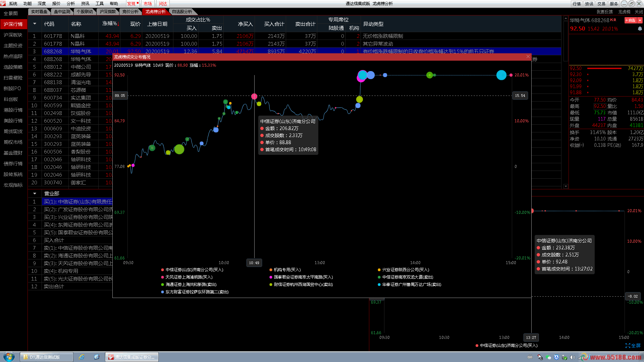Viewport: 644px width, 362px height.
Task: Click the keyboard icon in system tray
Action: coord(530,357)
